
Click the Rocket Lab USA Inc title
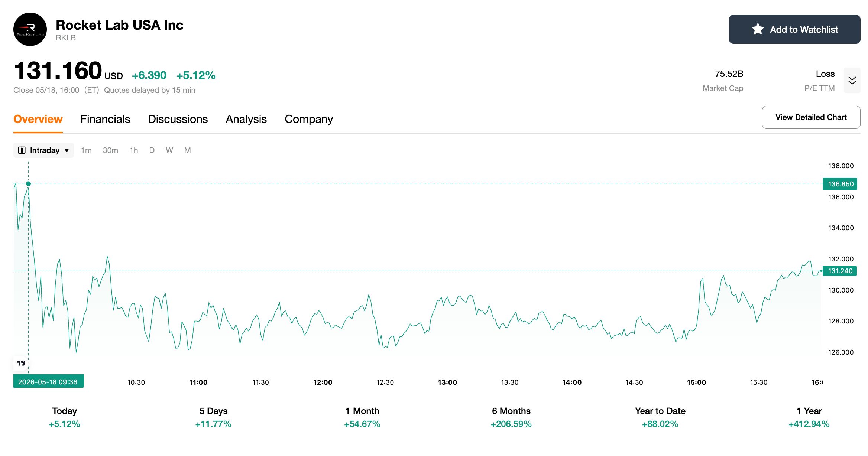120,25
